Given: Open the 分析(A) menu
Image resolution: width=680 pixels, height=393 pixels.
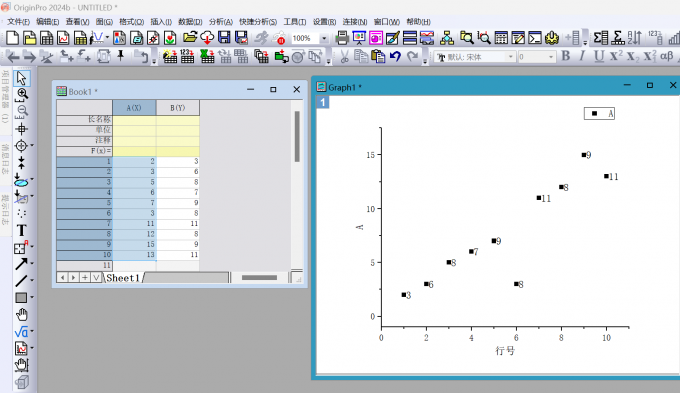Looking at the screenshot, I should [x=221, y=22].
